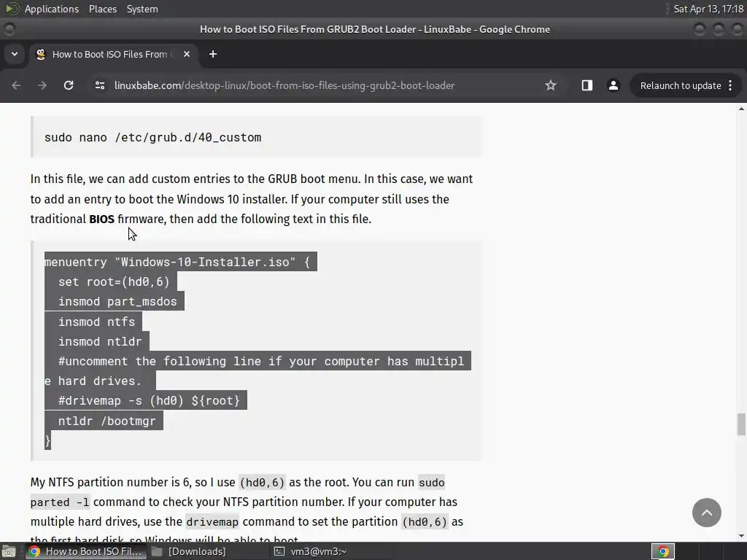Click the show desktop icon in taskbar

tap(9, 551)
